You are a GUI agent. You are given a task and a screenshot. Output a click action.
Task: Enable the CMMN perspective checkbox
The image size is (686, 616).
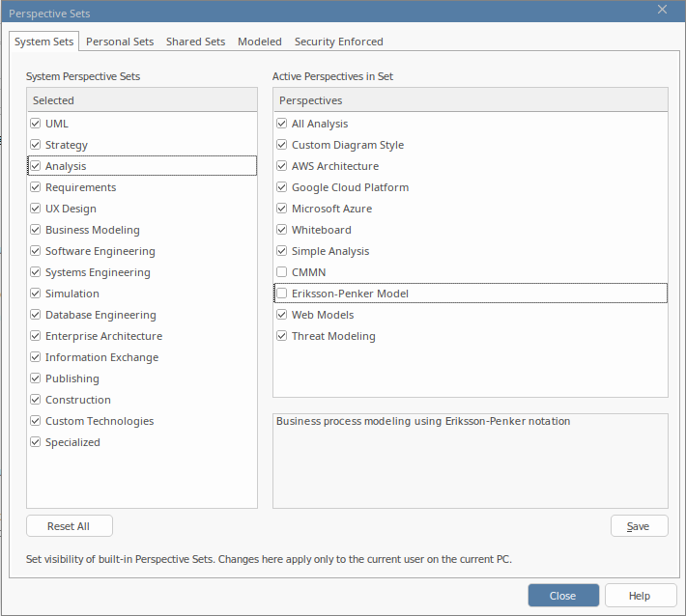click(282, 272)
